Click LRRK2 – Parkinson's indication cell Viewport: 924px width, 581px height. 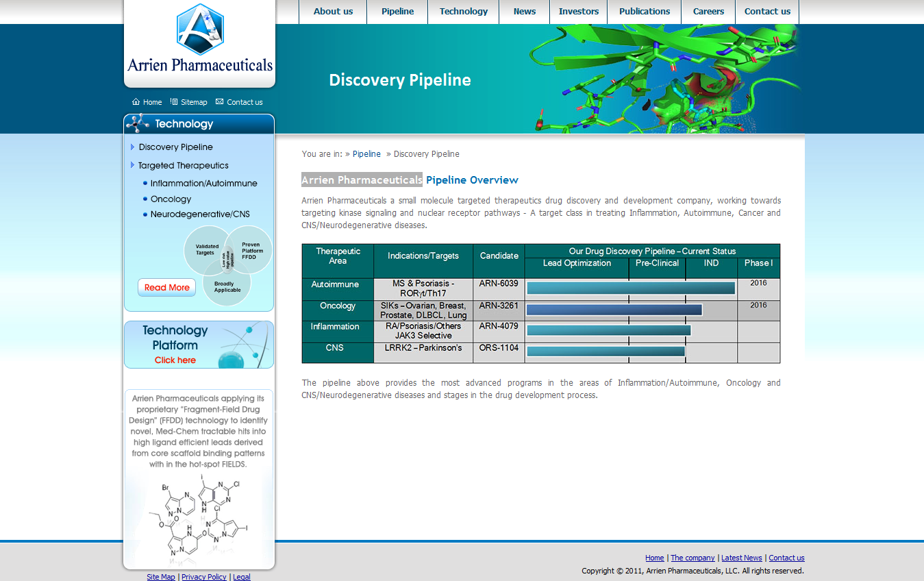pos(423,352)
